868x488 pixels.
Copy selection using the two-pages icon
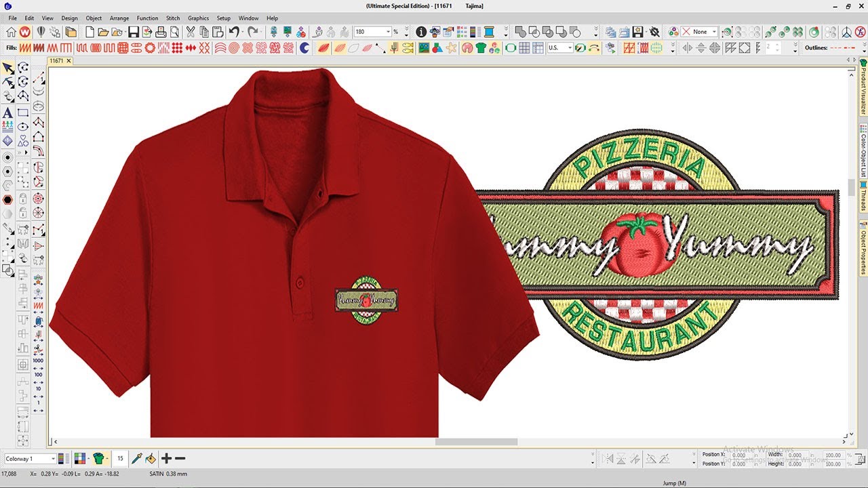204,32
